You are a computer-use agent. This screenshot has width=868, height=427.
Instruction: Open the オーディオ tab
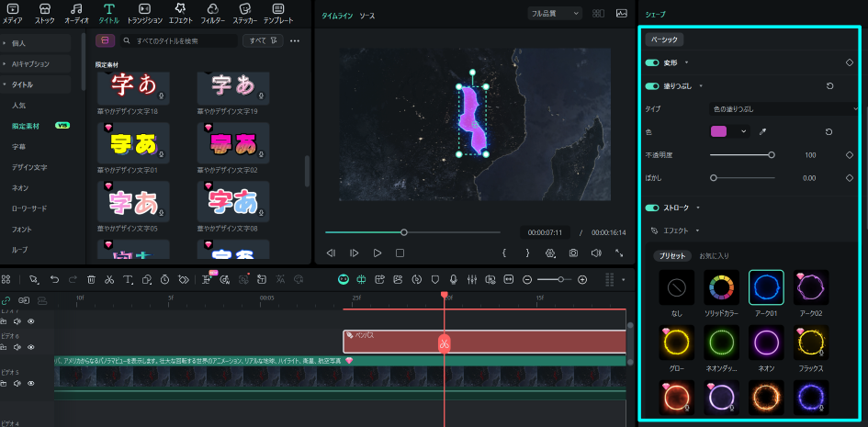click(77, 14)
